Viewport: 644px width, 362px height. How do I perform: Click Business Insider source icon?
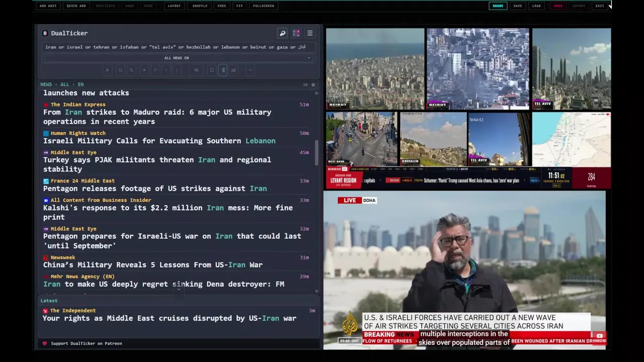point(46,200)
